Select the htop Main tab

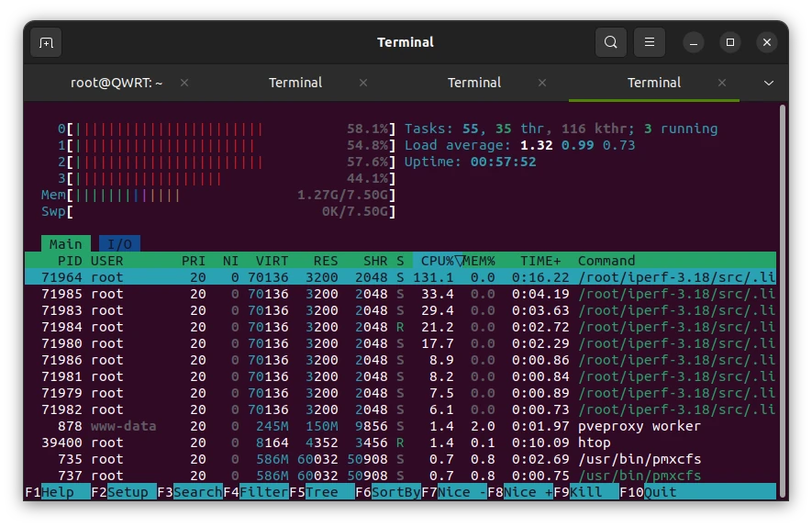tap(66, 244)
